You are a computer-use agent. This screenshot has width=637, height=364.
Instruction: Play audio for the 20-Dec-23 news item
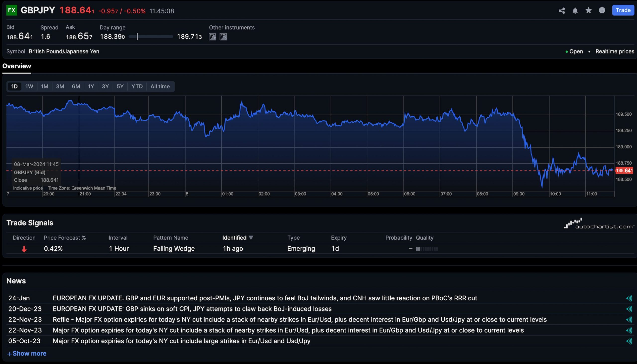pyautogui.click(x=629, y=309)
